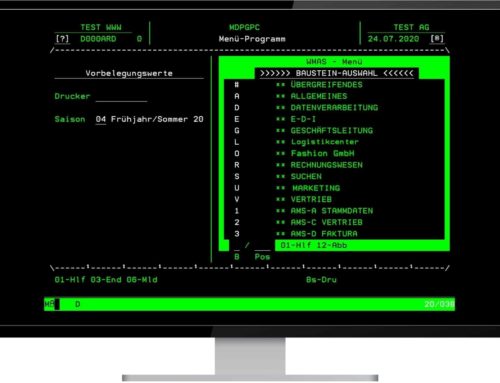Click the # shortcut key for Übergreifendes
The height and width of the screenshot is (383, 500).
[237, 85]
